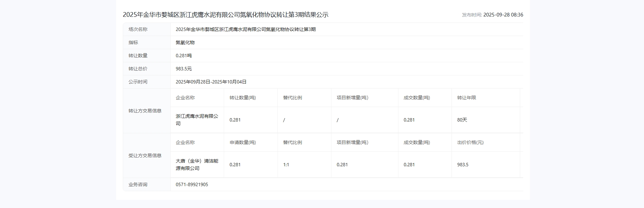Click the 受让方交易信息 section label
644x208 pixels.
[145, 155]
